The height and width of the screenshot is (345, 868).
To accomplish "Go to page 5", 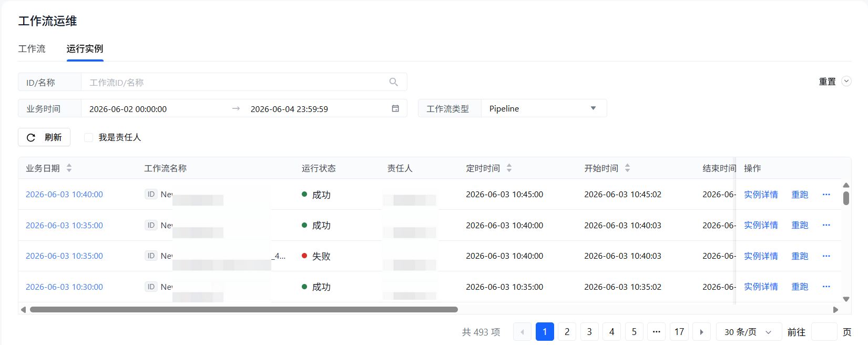I will pos(634,332).
